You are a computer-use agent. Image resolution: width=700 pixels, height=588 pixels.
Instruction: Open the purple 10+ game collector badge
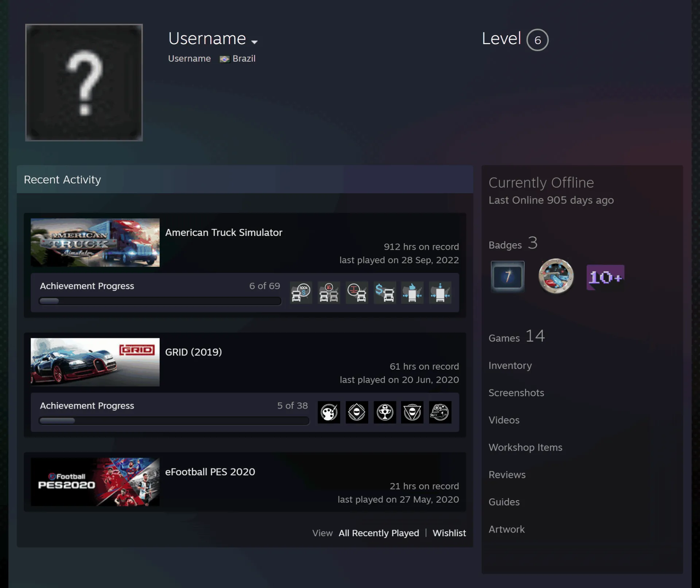point(605,277)
